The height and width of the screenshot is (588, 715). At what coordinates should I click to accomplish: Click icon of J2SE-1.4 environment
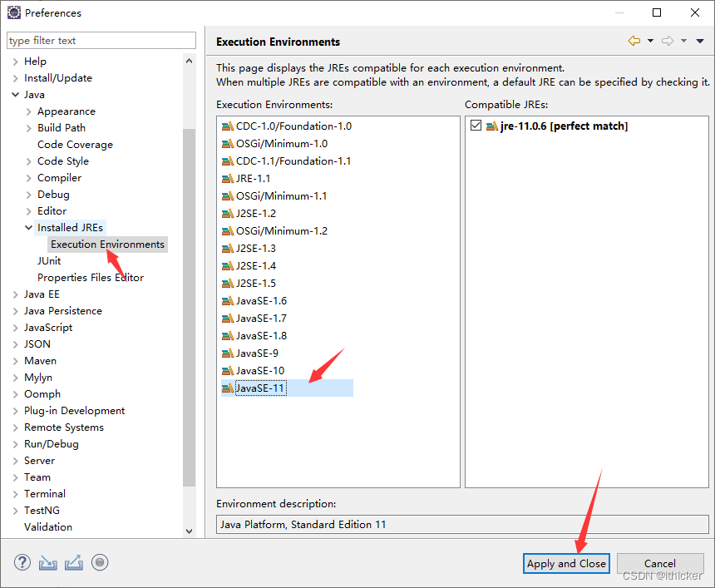228,266
